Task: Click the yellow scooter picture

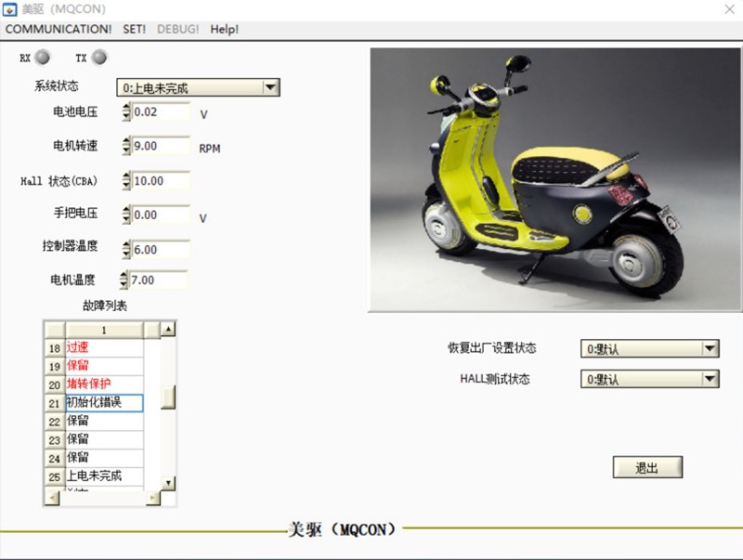Action: [x=554, y=179]
